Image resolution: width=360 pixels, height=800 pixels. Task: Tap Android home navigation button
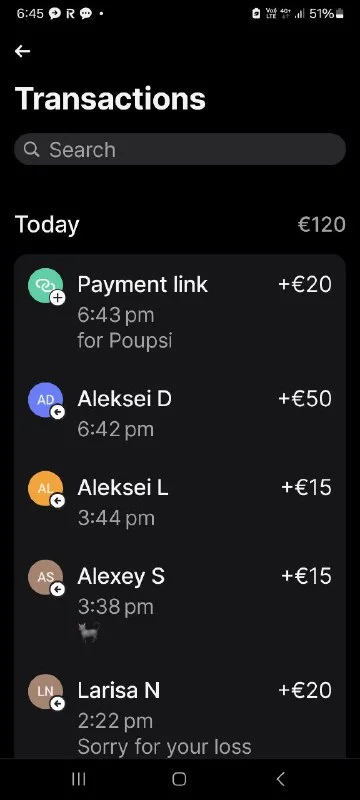tap(179, 779)
